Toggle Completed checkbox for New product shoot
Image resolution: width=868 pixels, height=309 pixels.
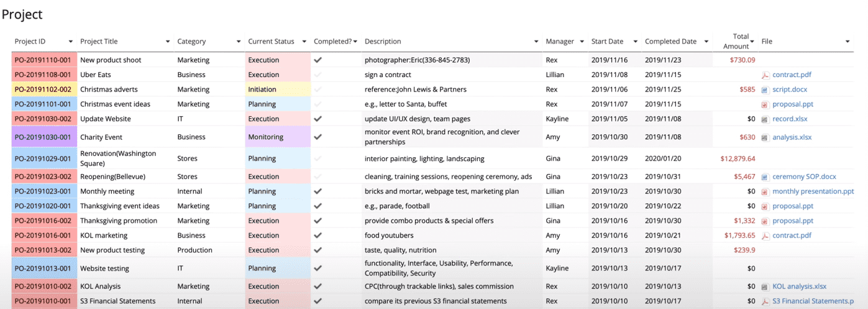click(x=318, y=60)
